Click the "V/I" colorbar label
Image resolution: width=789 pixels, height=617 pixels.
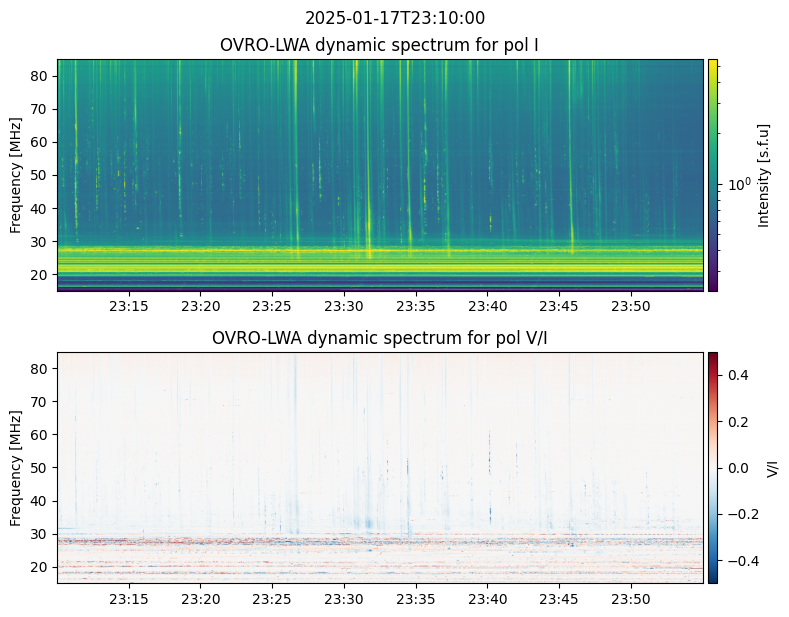771,467
